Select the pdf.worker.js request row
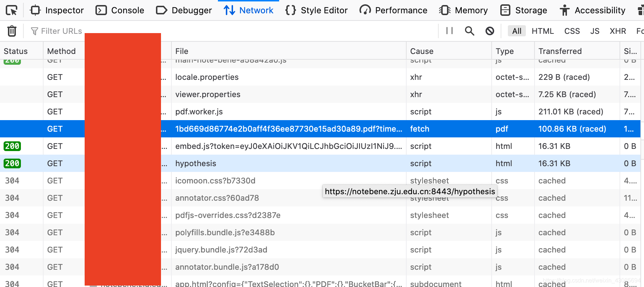This screenshot has width=644, height=287. point(320,111)
